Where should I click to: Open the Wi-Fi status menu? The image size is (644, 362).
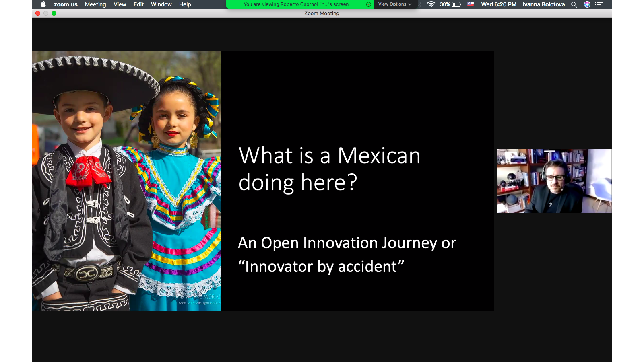(431, 4)
